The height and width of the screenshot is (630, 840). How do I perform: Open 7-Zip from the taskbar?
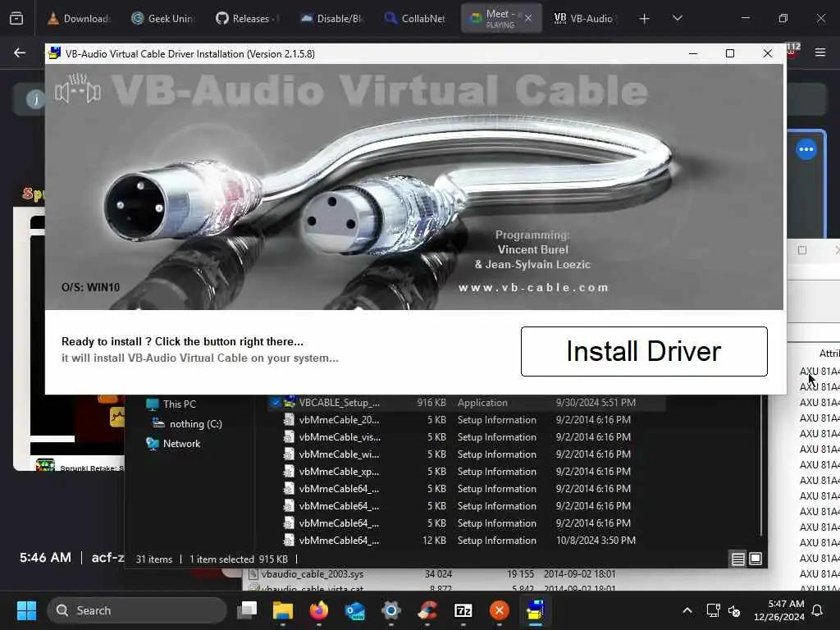(x=463, y=610)
